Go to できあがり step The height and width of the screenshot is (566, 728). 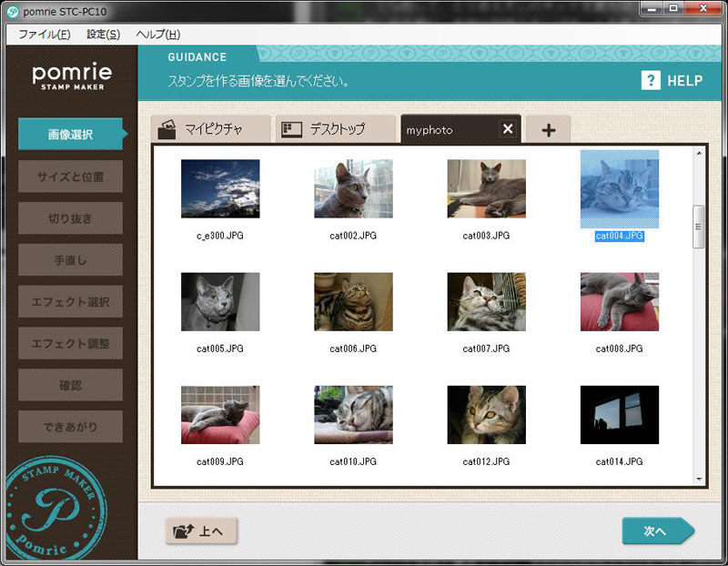tap(71, 427)
